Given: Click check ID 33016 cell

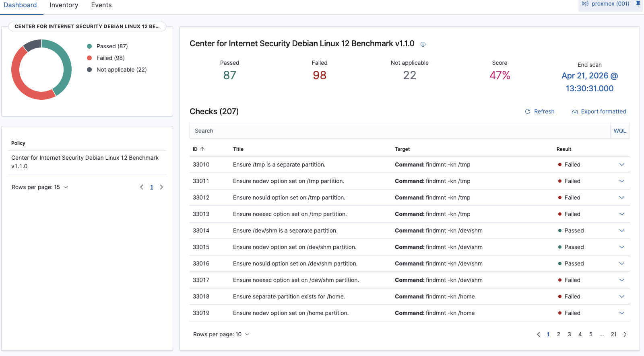Looking at the screenshot, I should click(201, 263).
